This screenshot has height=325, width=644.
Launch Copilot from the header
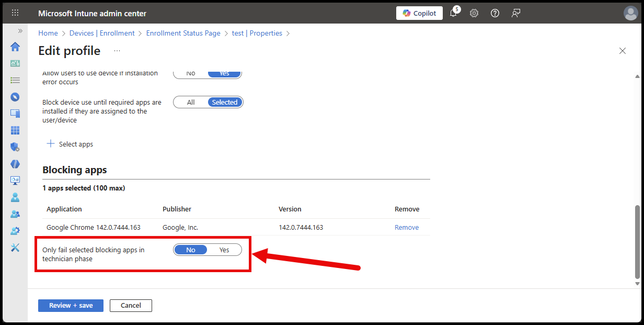[419, 13]
